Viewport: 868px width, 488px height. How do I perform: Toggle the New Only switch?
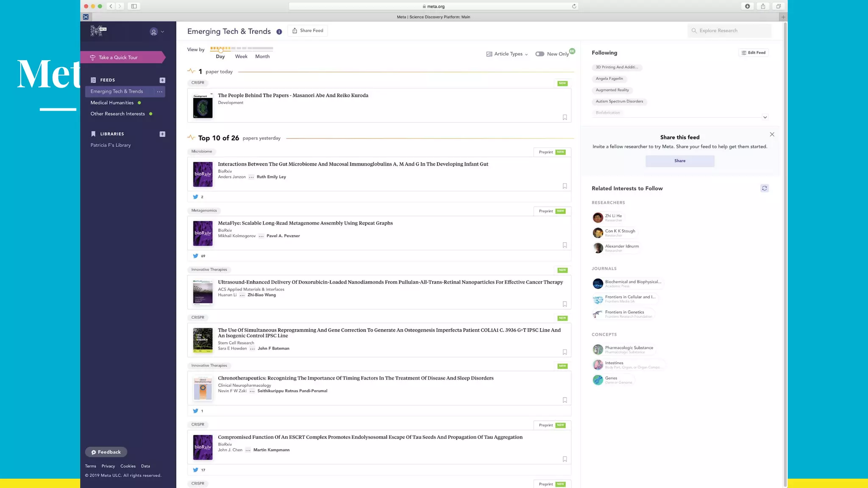540,54
